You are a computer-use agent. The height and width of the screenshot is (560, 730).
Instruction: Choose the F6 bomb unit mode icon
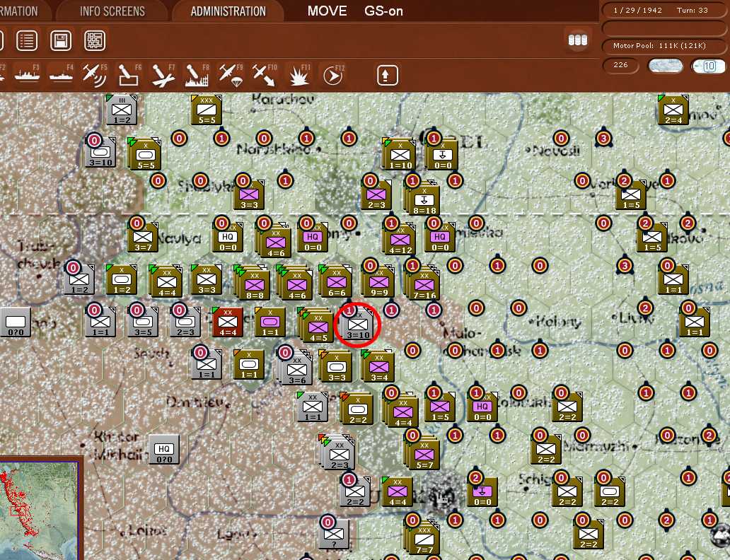point(129,76)
